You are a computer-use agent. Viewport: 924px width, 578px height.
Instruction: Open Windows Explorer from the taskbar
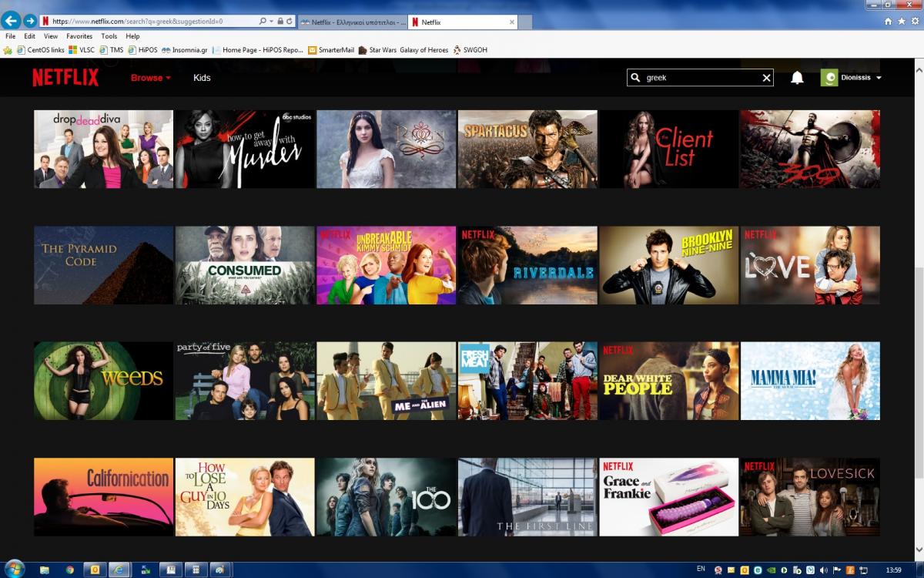(45, 570)
